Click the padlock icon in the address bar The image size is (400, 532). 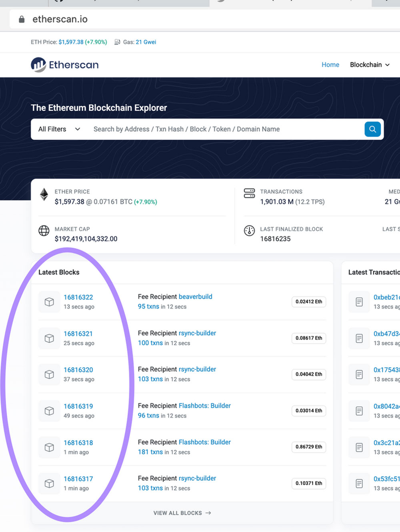coord(22,19)
